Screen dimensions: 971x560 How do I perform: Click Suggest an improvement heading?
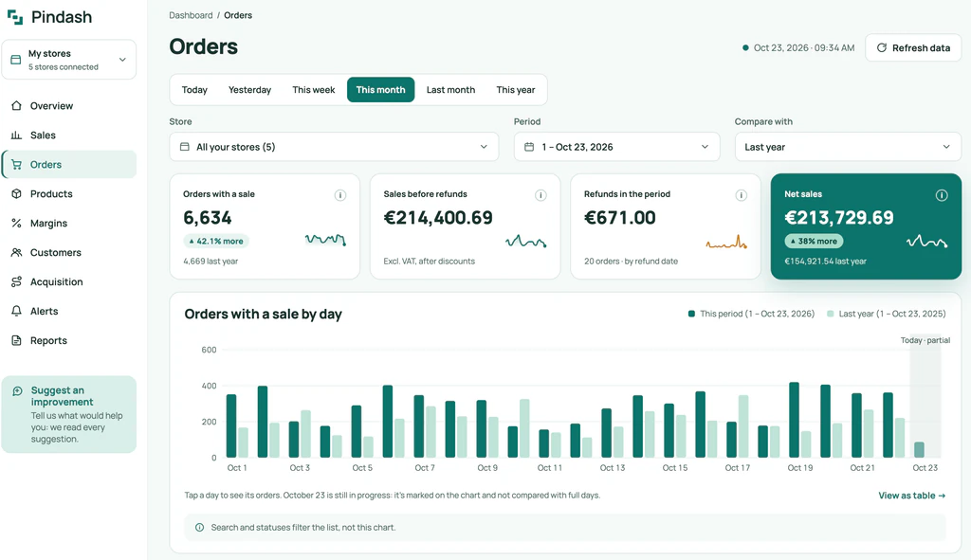click(62, 396)
